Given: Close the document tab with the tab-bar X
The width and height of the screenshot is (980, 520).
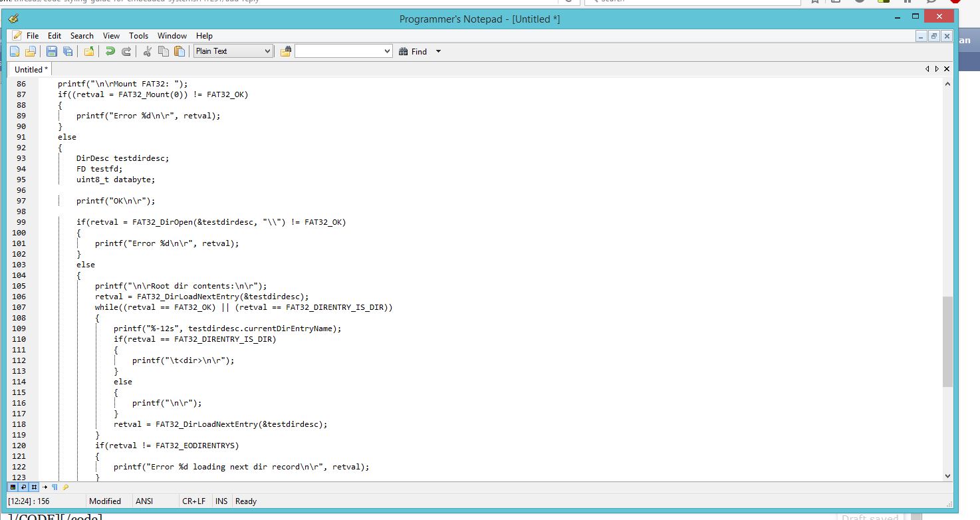Looking at the screenshot, I should click(x=947, y=68).
